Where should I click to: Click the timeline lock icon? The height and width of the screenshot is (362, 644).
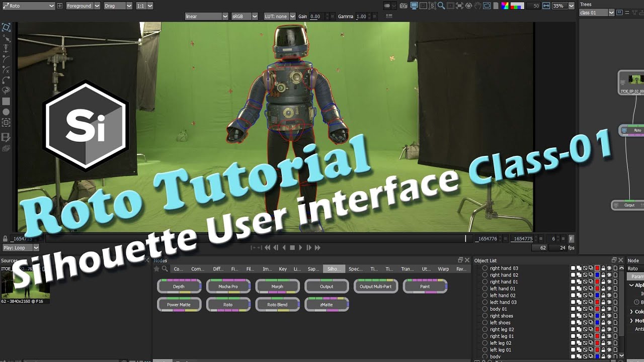5,239
